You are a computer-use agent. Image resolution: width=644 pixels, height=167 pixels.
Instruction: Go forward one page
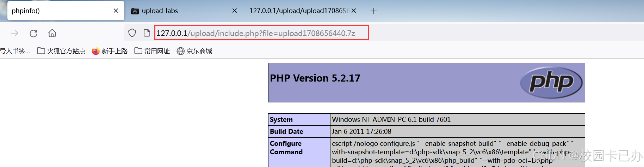tap(14, 33)
